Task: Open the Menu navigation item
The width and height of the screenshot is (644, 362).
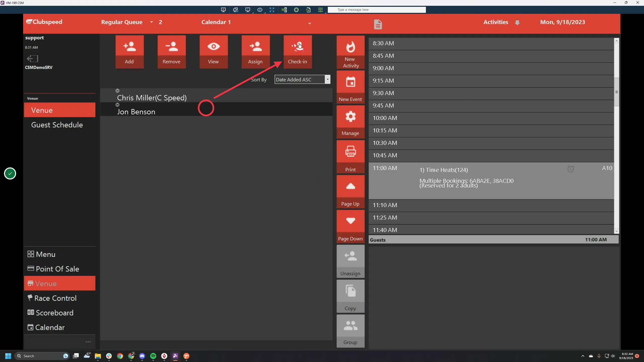Action: tap(60, 254)
